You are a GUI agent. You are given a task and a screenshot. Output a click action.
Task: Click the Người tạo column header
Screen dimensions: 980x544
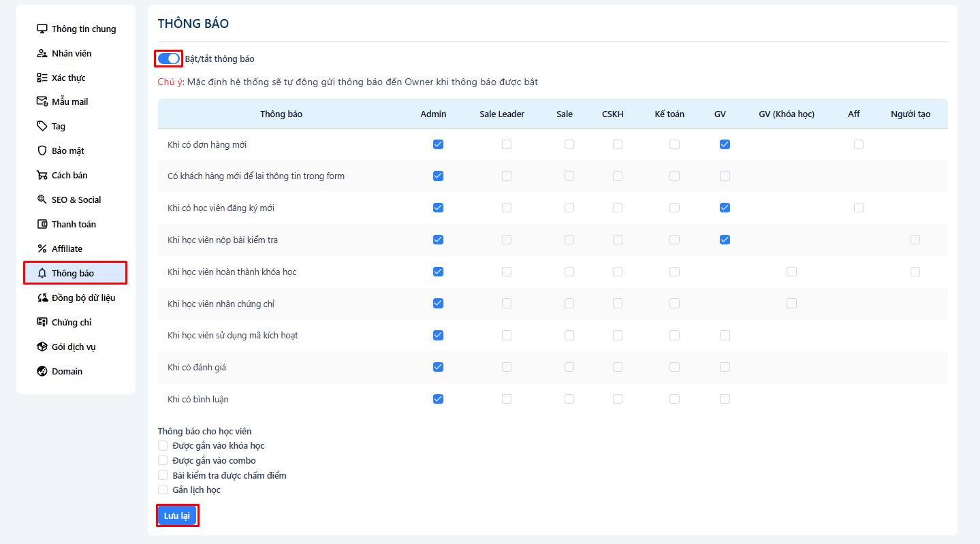click(911, 114)
